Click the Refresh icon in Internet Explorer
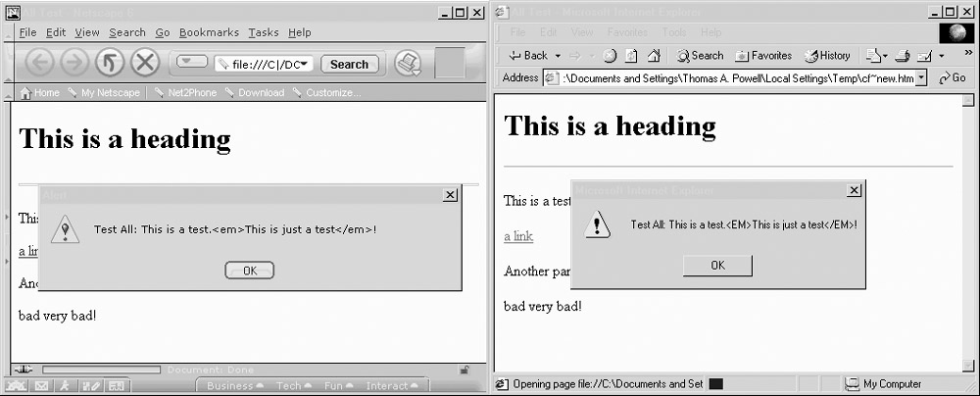Screen dimensions: 980x396 point(629,56)
